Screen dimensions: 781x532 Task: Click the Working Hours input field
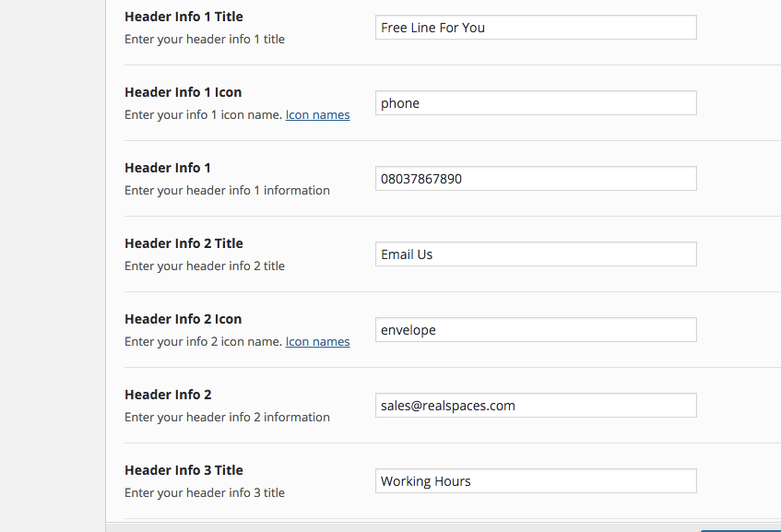[536, 481]
